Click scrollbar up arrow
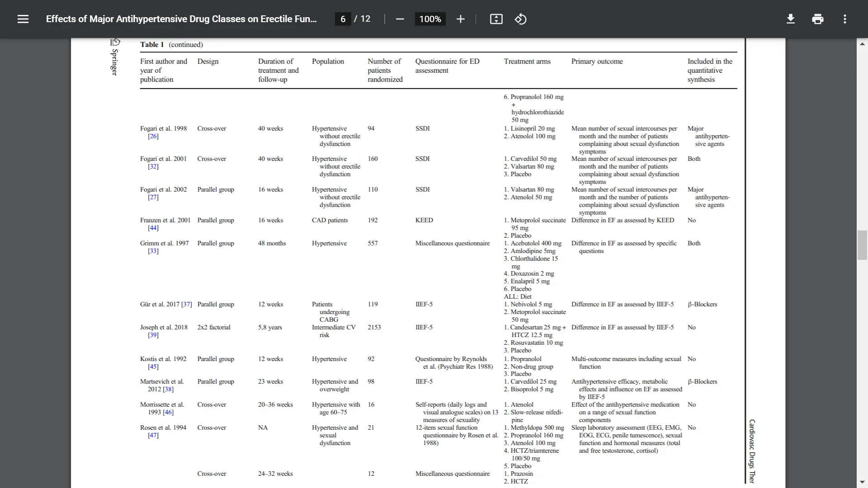Image resolution: width=868 pixels, height=488 pixels. tap(862, 44)
